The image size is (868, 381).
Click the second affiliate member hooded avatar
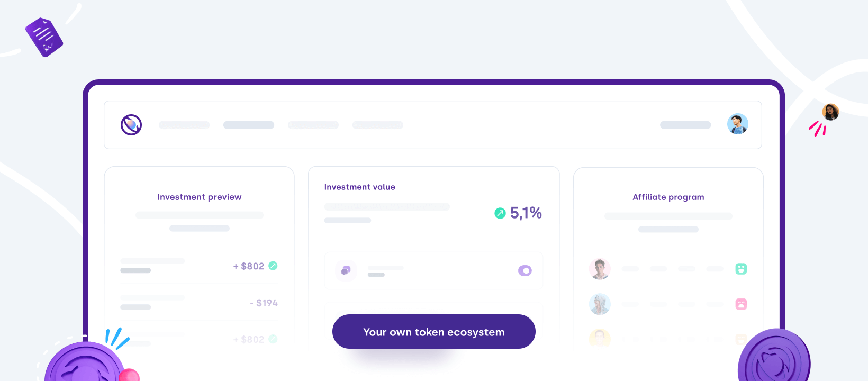click(x=600, y=304)
